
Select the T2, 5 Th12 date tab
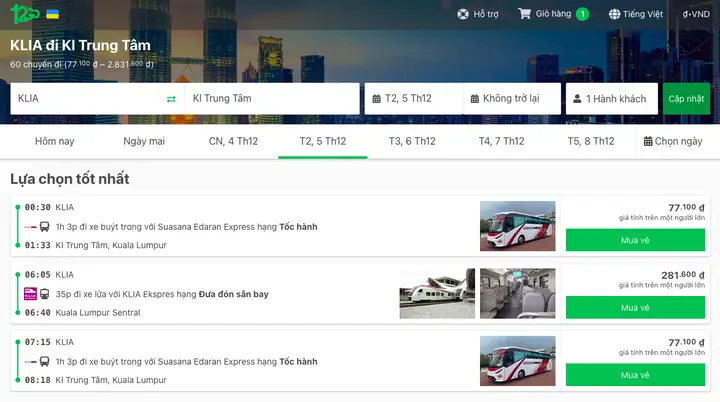(323, 142)
